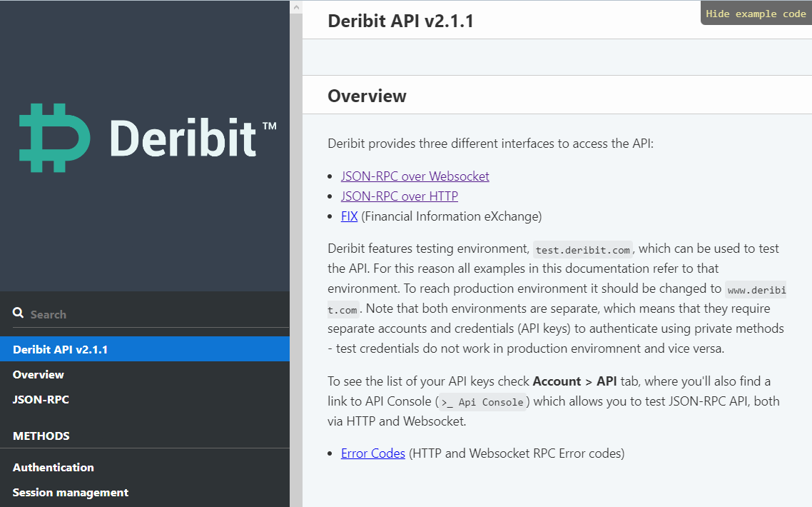
Task: Open the METHODS sidebar heading
Action: [41, 436]
